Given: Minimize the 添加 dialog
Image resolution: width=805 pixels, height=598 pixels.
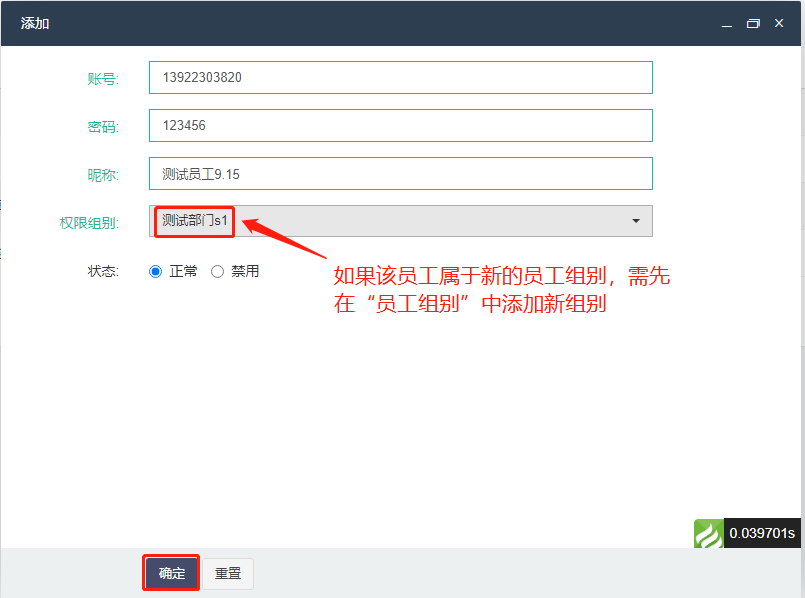Looking at the screenshot, I should (726, 24).
